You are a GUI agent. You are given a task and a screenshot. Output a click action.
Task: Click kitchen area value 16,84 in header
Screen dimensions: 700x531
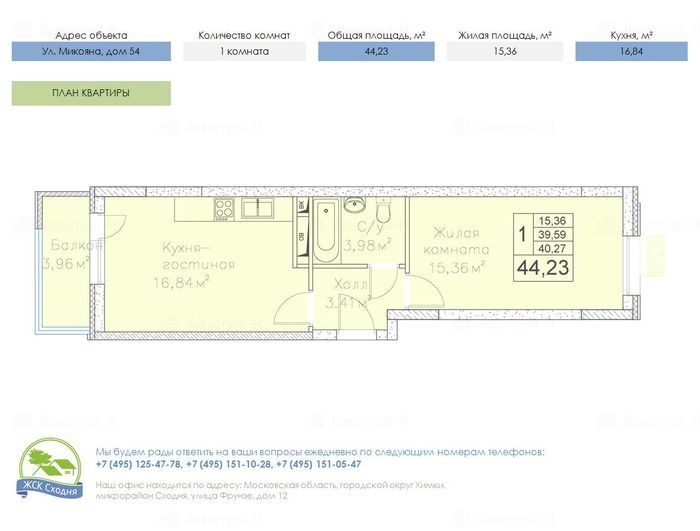coord(631,51)
